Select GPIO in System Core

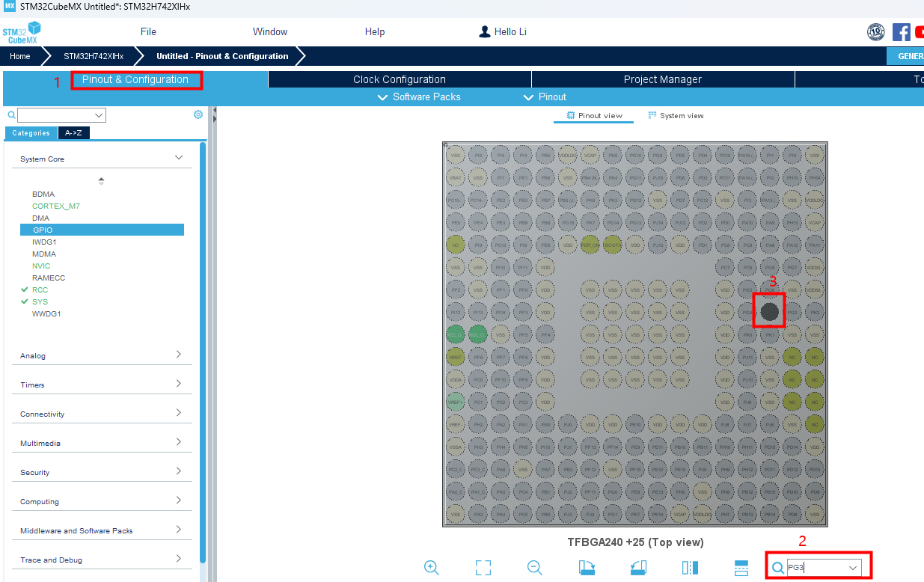[102, 230]
